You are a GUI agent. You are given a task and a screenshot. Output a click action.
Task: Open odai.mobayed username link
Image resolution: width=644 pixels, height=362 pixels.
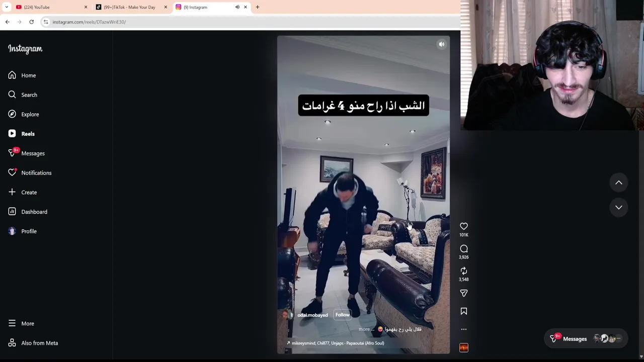(312, 315)
